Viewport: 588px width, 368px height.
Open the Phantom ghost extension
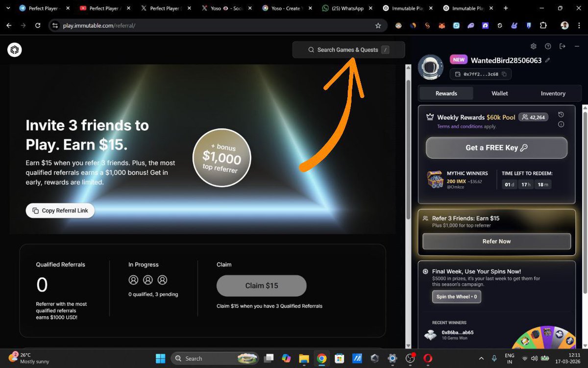pos(471,26)
